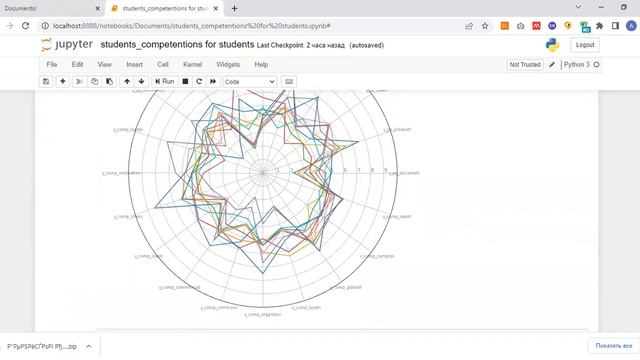Restart the kernel with the circular arrow

coord(199,82)
